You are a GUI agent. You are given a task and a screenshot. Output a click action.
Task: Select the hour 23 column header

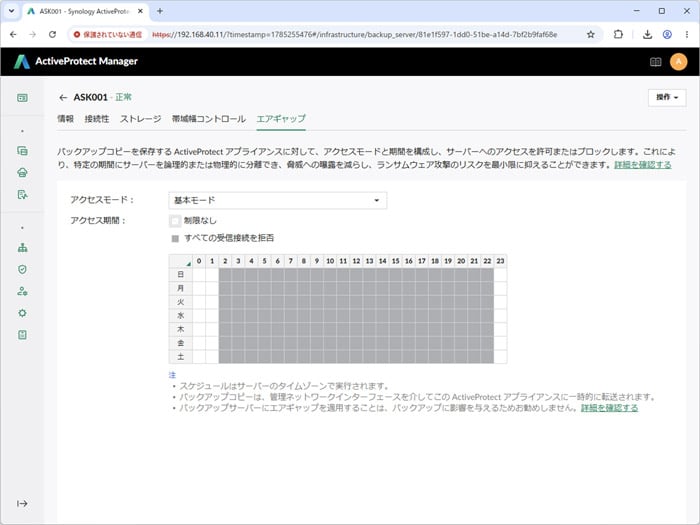[x=500, y=261]
